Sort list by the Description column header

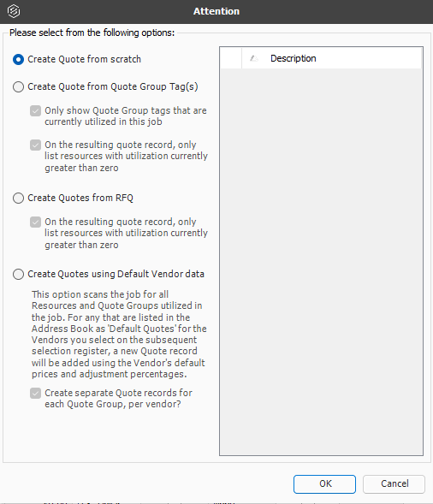click(331, 58)
